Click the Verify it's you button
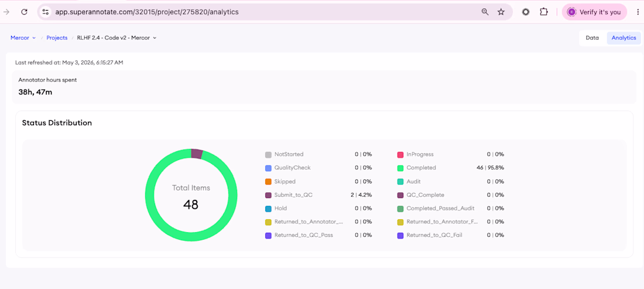This screenshot has width=644, height=289. [x=594, y=12]
